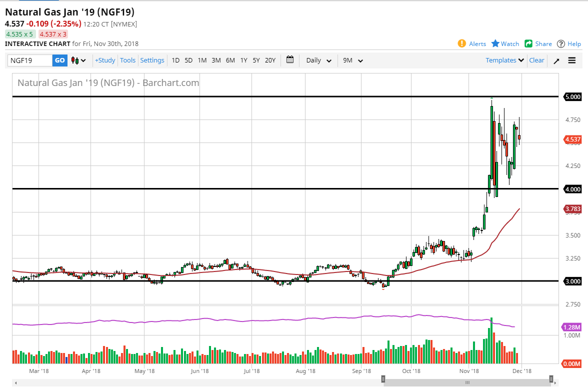588x390 pixels.
Task: Click the pop-out arrow icon
Action: pyautogui.click(x=556, y=60)
